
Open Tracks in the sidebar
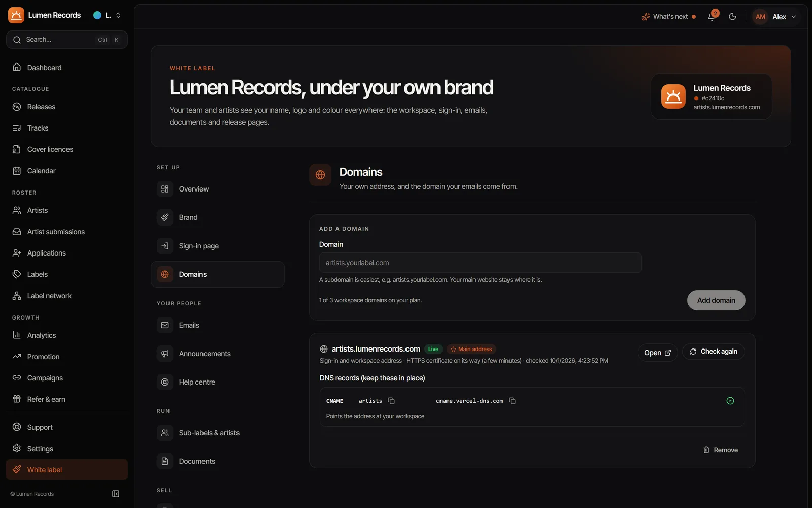pos(67,128)
